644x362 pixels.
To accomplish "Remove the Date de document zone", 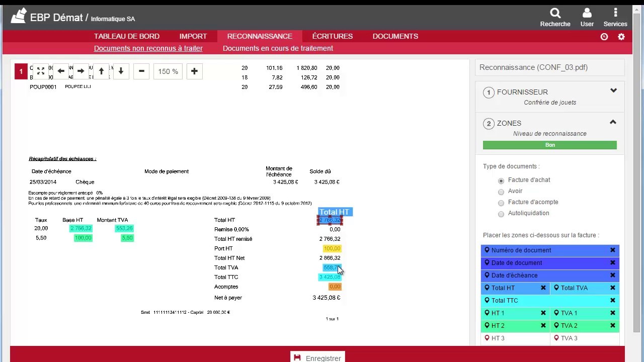I will point(612,263).
